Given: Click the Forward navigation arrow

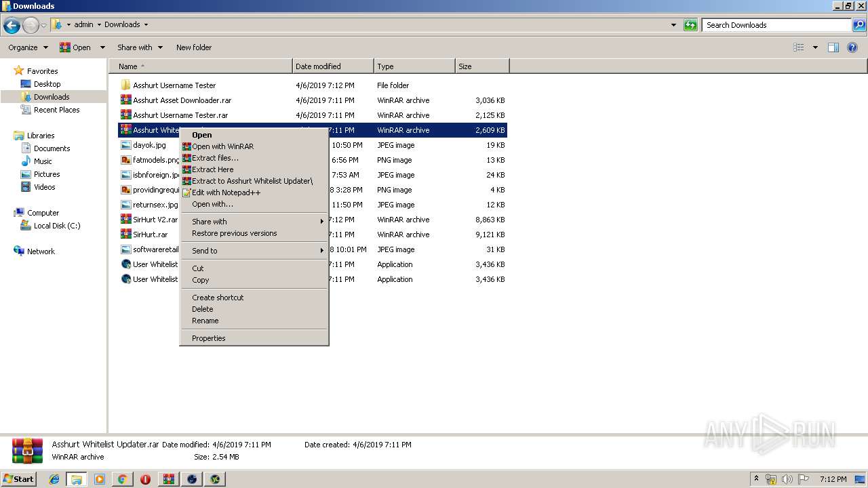Looking at the screenshot, I should pyautogui.click(x=31, y=25).
